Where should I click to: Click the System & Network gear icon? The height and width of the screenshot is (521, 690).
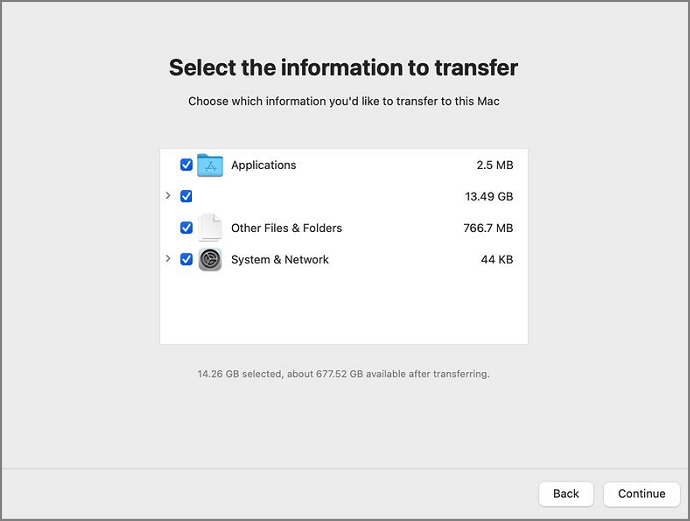click(210, 260)
